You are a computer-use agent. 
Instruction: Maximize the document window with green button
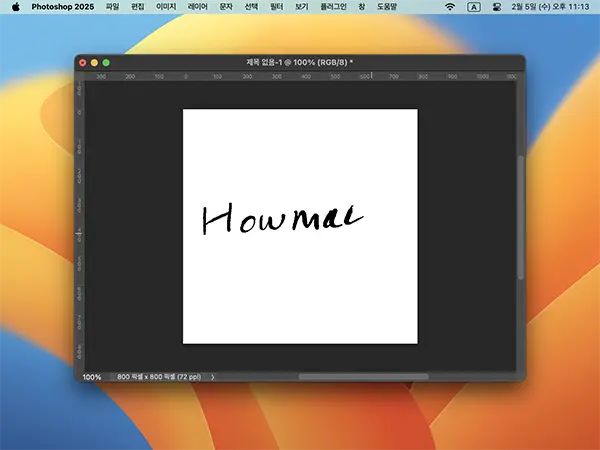pyautogui.click(x=106, y=63)
